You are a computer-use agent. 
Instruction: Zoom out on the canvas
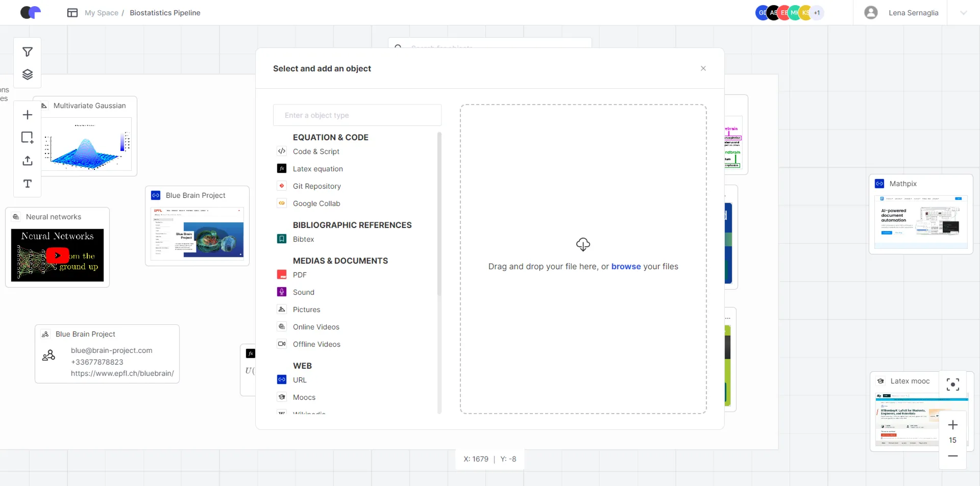pyautogui.click(x=952, y=456)
